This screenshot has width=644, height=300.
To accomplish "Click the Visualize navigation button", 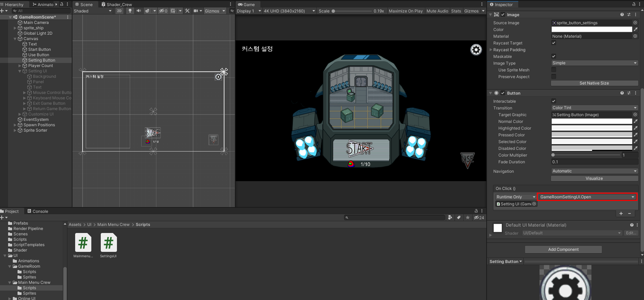I will pyautogui.click(x=594, y=178).
